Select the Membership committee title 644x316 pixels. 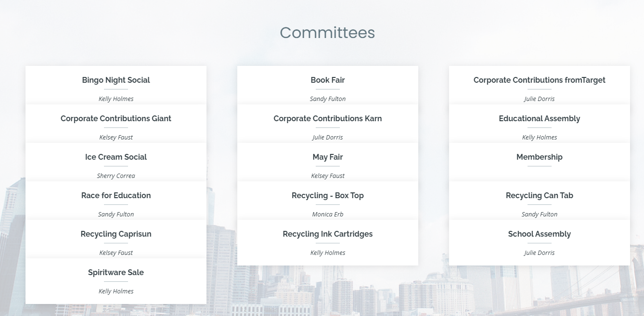540,157
